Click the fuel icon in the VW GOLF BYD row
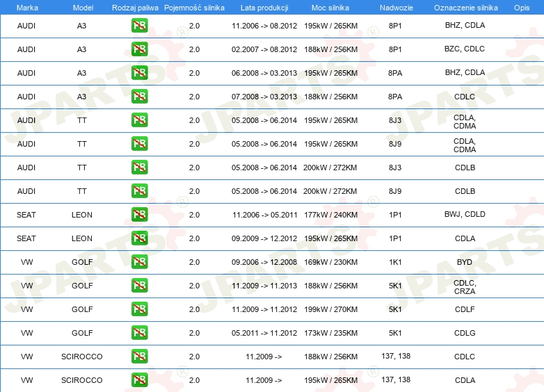Viewport: 544px width, 392px height. coord(139,261)
